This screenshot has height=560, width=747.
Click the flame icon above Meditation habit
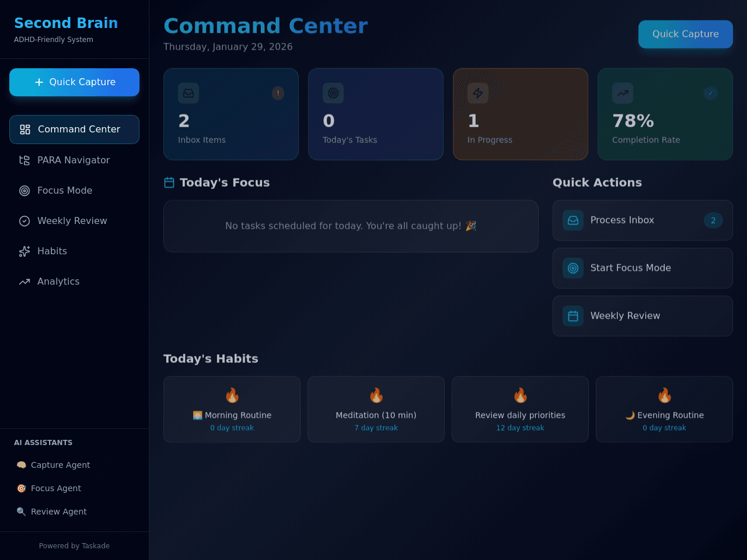tap(376, 395)
